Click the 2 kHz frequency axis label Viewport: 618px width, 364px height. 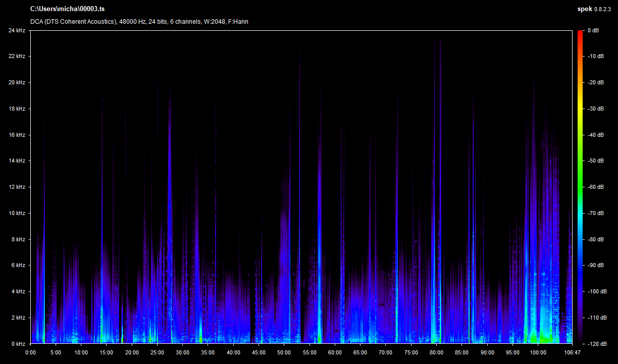point(18,318)
